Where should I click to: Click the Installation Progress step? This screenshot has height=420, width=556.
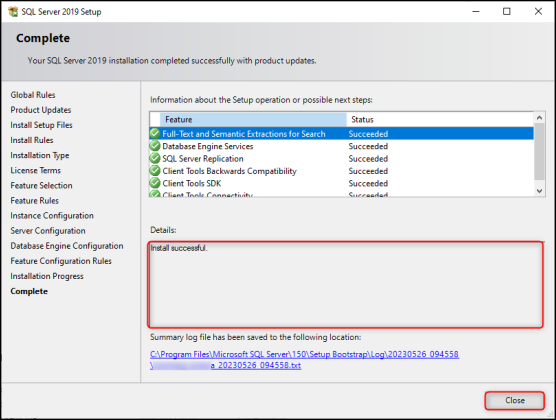click(x=47, y=276)
